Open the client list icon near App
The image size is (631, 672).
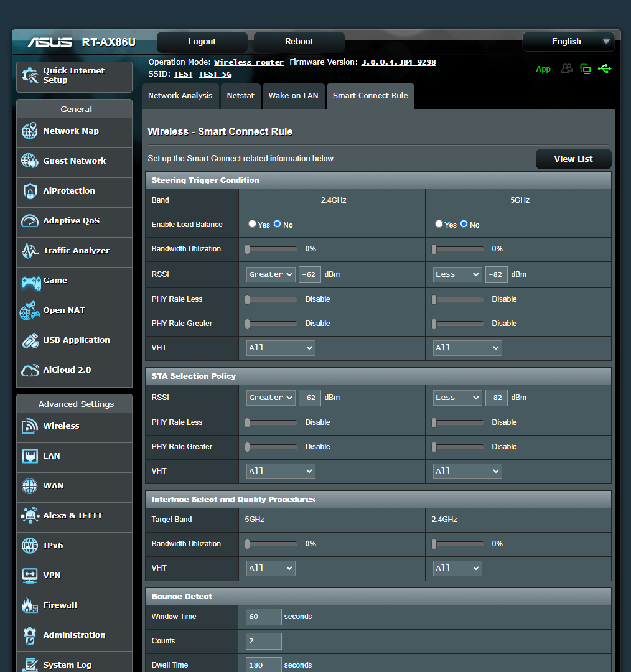click(x=566, y=68)
